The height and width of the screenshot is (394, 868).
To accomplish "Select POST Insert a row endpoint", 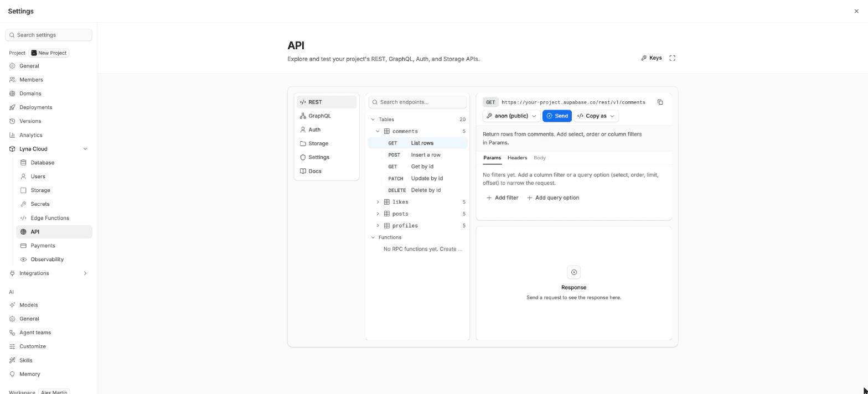I will (x=418, y=155).
